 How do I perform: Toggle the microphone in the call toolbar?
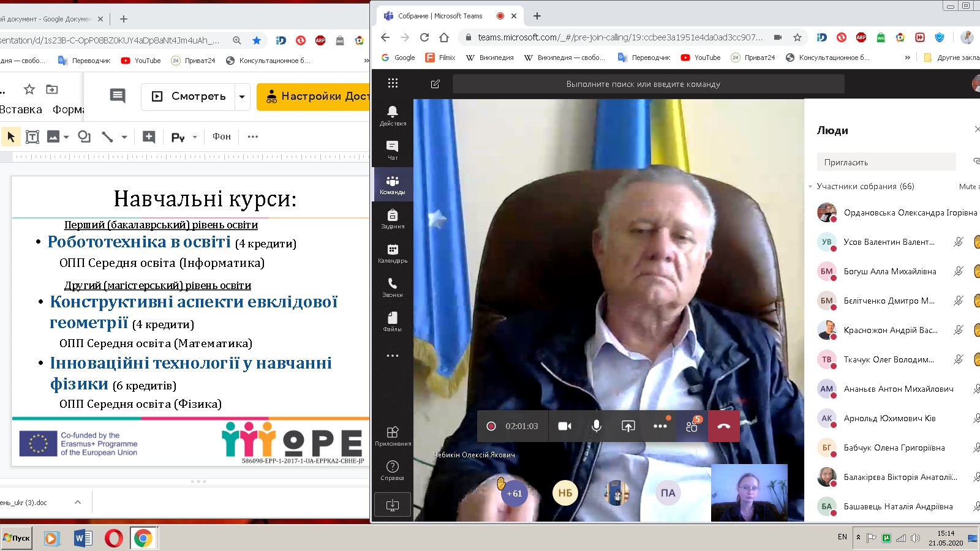coord(596,426)
